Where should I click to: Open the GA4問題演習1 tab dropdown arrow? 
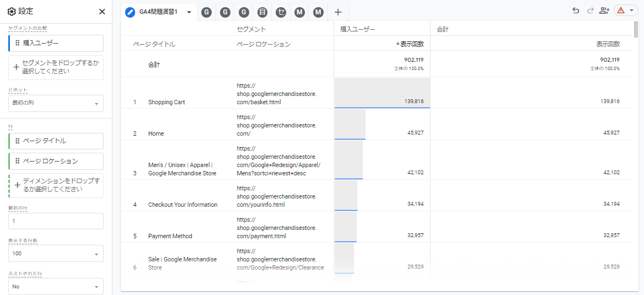189,12
